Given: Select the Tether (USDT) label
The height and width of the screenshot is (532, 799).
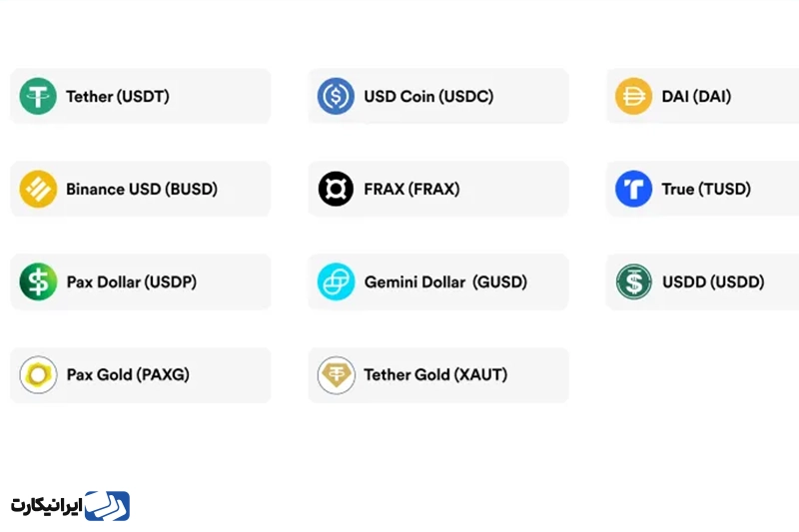Looking at the screenshot, I should coord(118,97).
